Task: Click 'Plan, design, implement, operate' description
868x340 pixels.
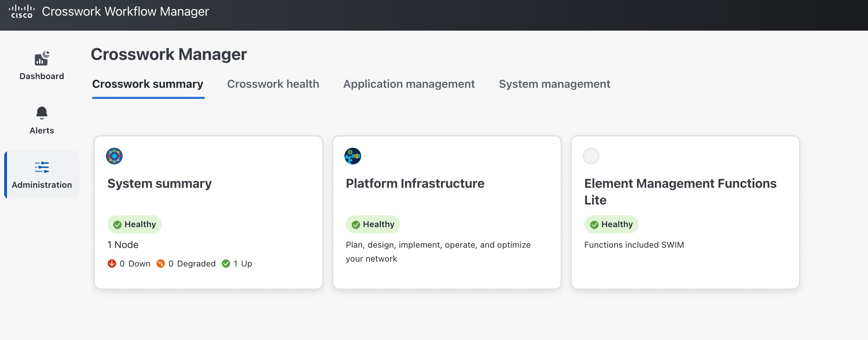Action: pyautogui.click(x=438, y=252)
